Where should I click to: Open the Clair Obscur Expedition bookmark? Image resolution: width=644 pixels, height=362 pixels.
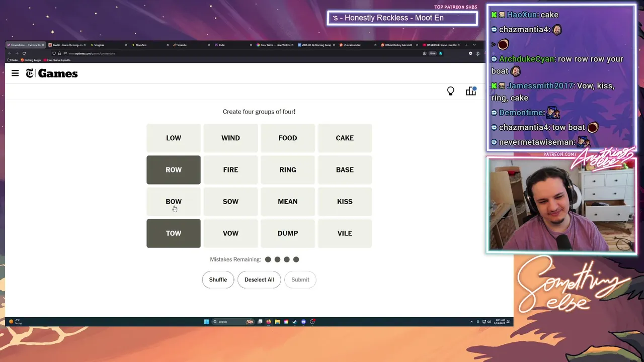pos(57,60)
